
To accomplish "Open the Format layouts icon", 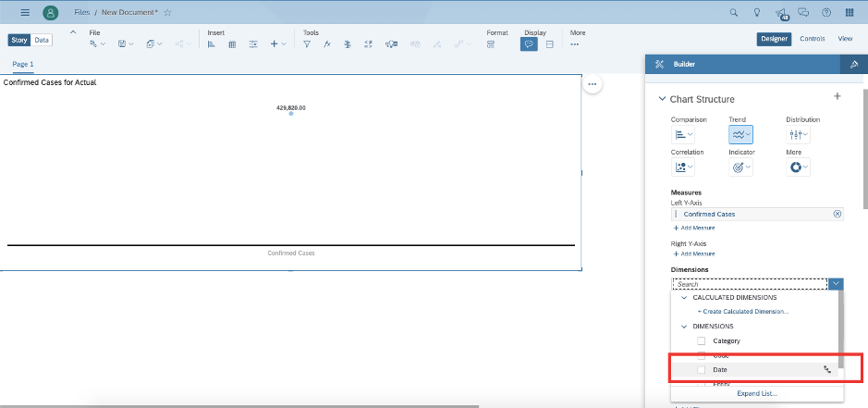I will (491, 44).
